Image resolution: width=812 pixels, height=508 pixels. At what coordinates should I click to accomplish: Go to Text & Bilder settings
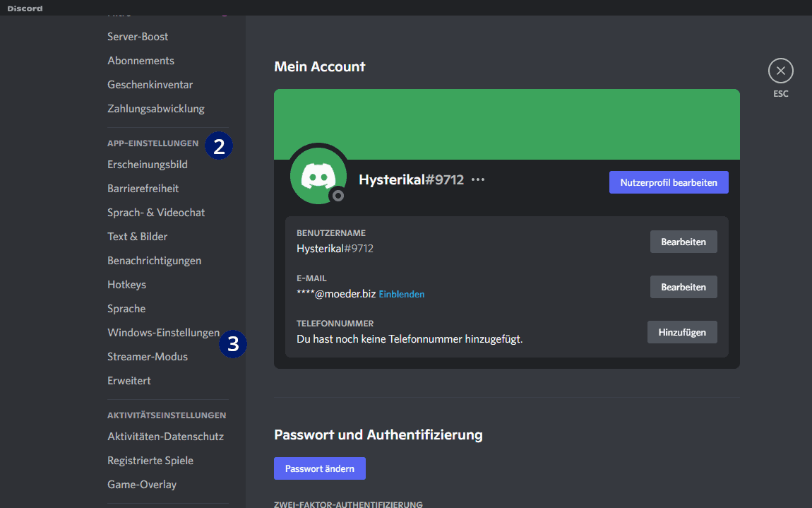(137, 237)
